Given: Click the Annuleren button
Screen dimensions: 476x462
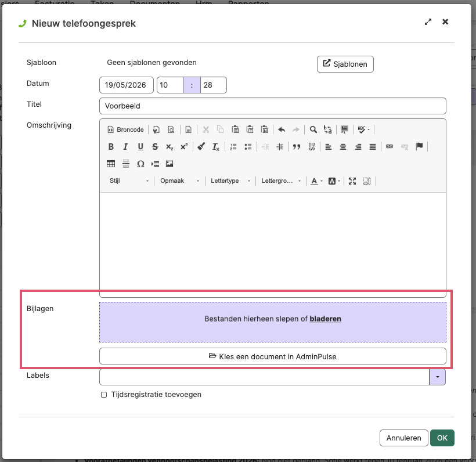Looking at the screenshot, I should click(x=404, y=438).
